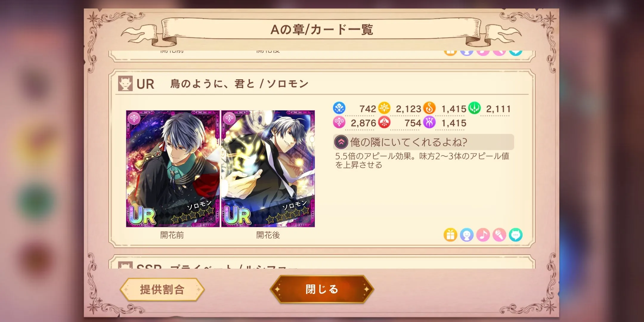
Task: Open the 開花前 Solomon card thumbnail
Action: [x=173, y=169]
